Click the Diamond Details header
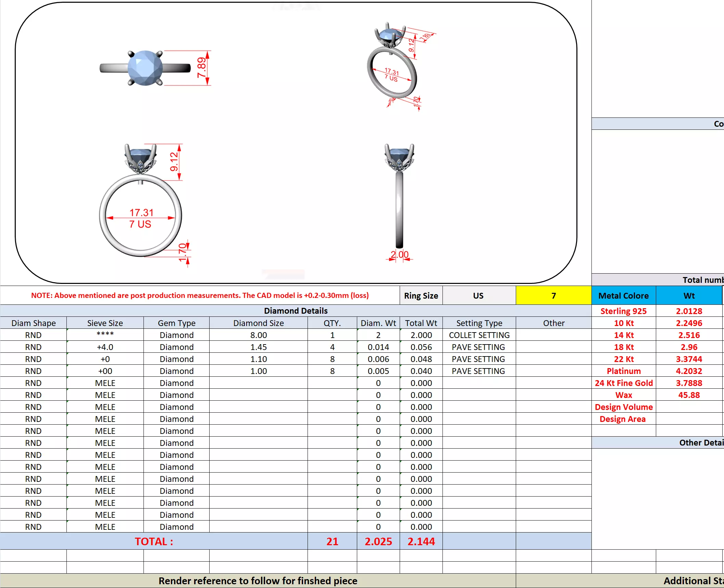Screen dimensions: 724x588 296,311
